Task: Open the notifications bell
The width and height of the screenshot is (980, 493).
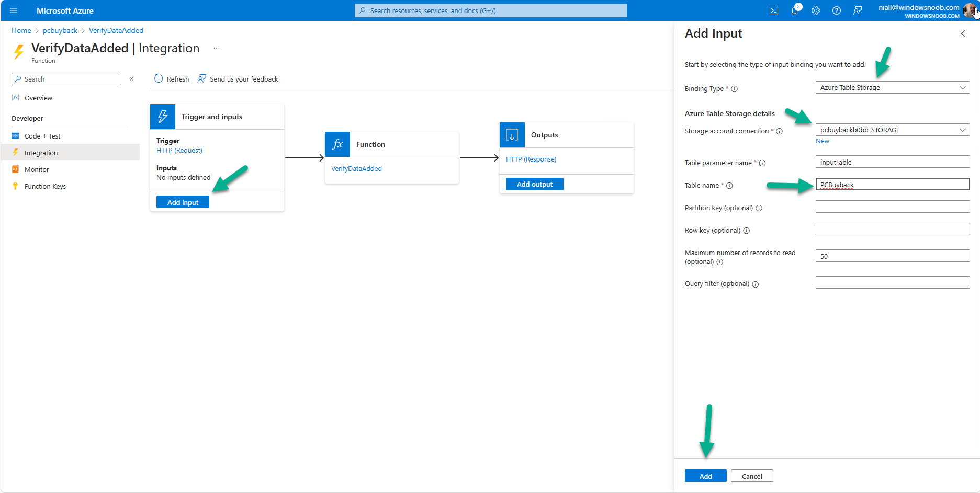Action: click(795, 10)
